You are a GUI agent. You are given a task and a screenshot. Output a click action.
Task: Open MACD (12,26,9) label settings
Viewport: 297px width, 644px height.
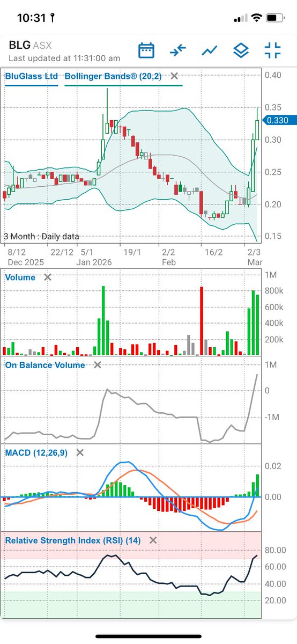tap(36, 452)
